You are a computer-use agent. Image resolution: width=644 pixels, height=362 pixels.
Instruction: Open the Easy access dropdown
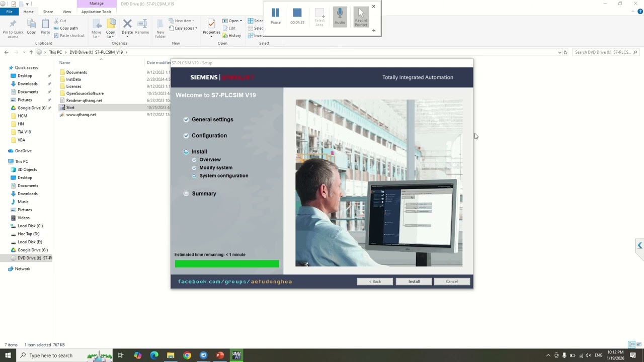(x=183, y=28)
